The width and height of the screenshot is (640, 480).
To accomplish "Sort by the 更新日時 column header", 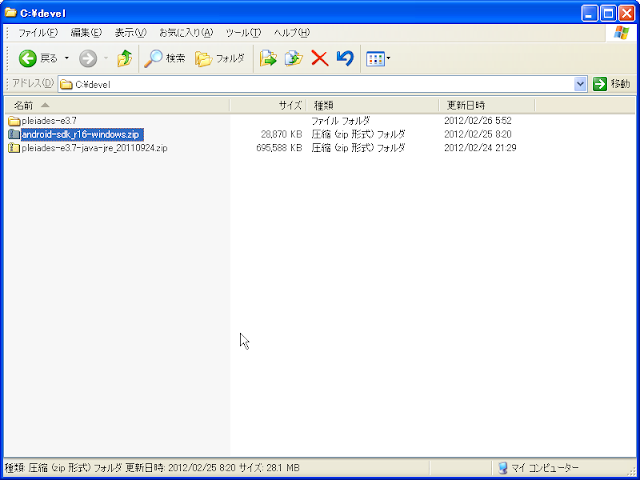I will 487,105.
